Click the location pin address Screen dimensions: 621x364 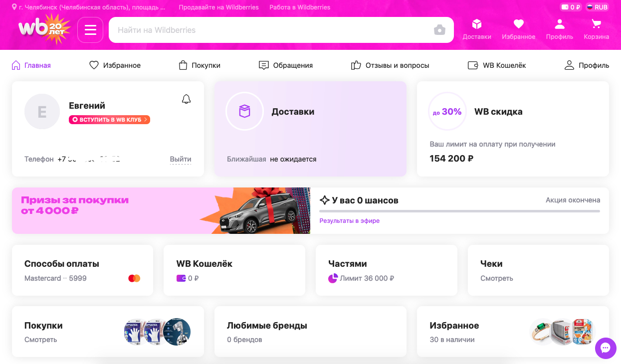88,7
